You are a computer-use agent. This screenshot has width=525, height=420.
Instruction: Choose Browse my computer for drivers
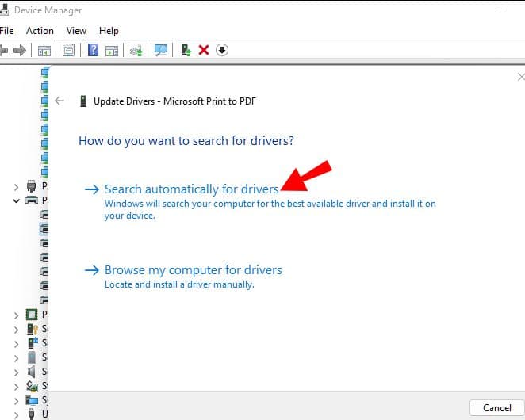pyautogui.click(x=194, y=269)
